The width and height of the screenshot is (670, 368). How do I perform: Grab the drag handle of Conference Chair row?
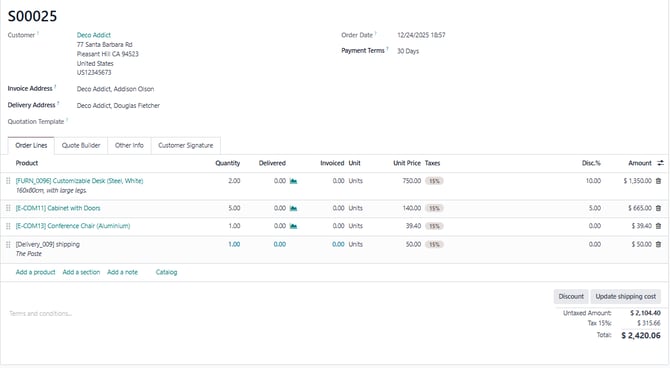[8, 226]
